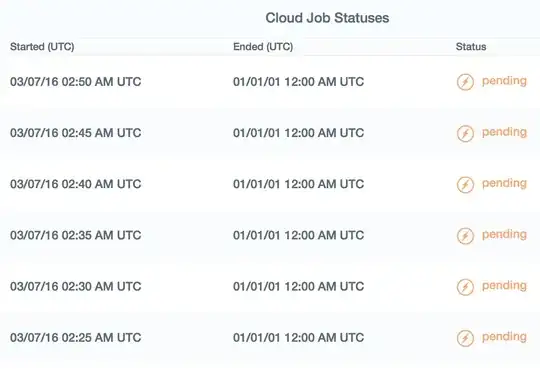Select start time 03/07/16 02:35 AM UTC
Viewport: 540px width, 369px height.
(x=75, y=235)
